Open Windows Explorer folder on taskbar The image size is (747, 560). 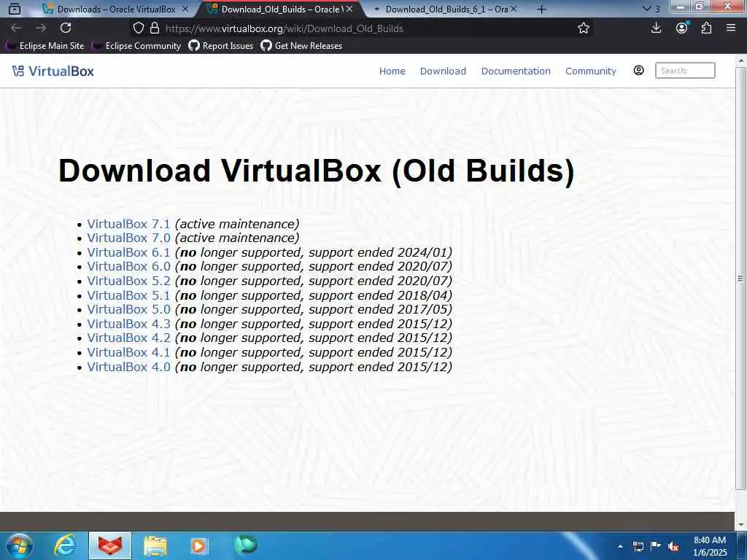(155, 546)
